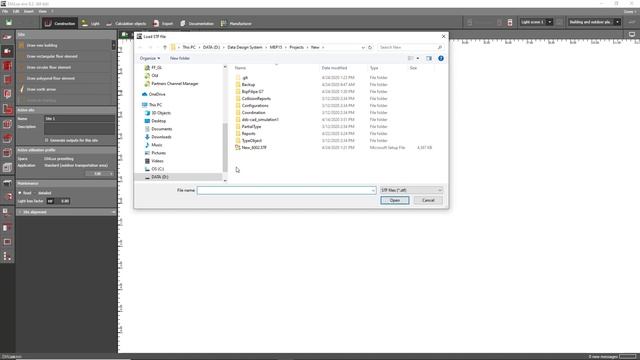Open the Documentation tab
The width and height of the screenshot is (640, 360).
click(x=197, y=23)
